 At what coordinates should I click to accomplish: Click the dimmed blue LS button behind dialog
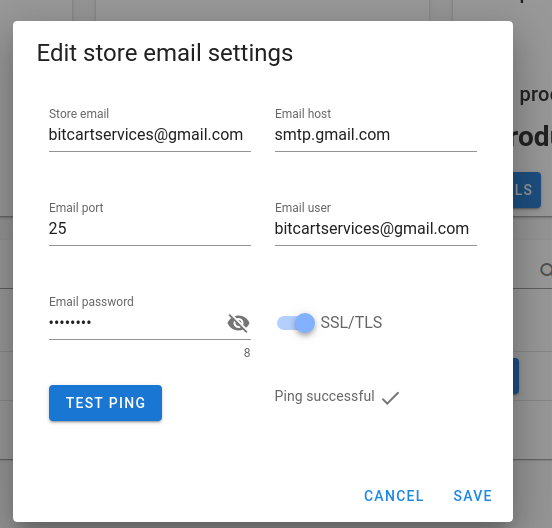point(527,190)
